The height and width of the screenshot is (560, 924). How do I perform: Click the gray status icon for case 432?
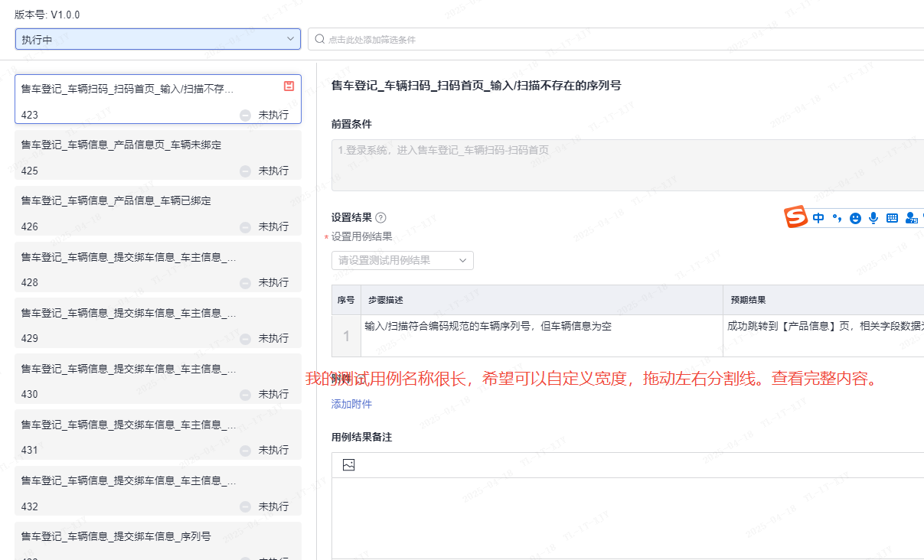pyautogui.click(x=245, y=507)
